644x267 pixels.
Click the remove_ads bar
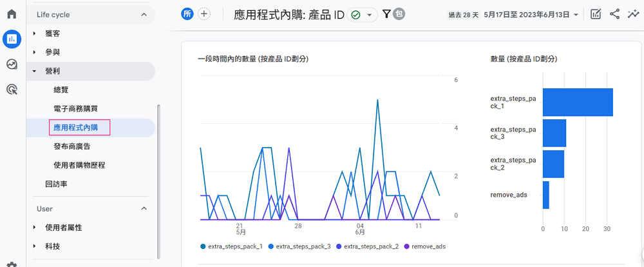(546, 195)
